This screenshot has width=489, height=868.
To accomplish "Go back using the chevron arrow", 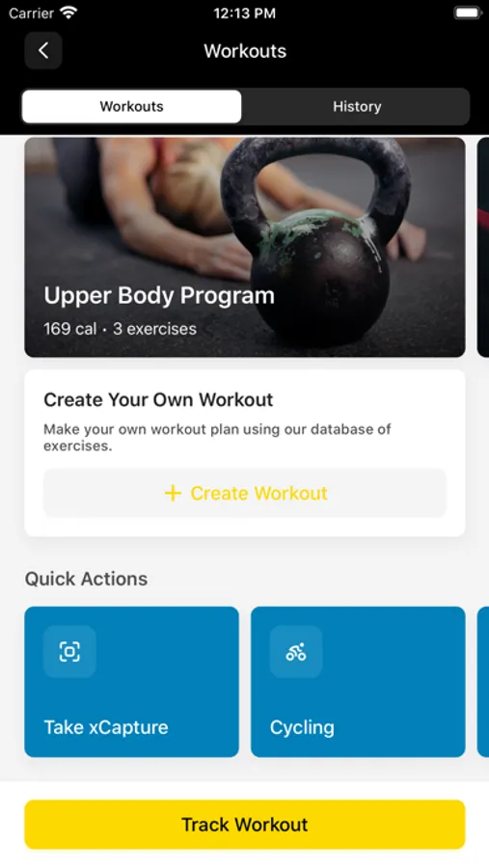I will [43, 51].
